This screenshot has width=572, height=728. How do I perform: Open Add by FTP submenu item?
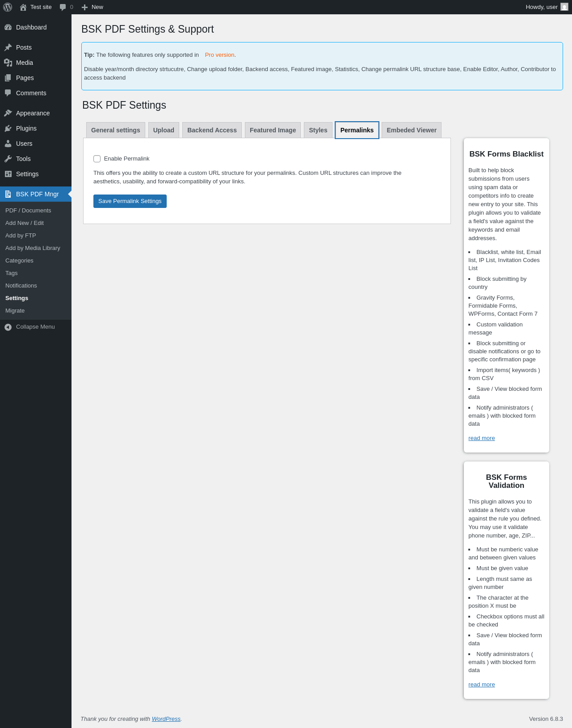tap(21, 236)
